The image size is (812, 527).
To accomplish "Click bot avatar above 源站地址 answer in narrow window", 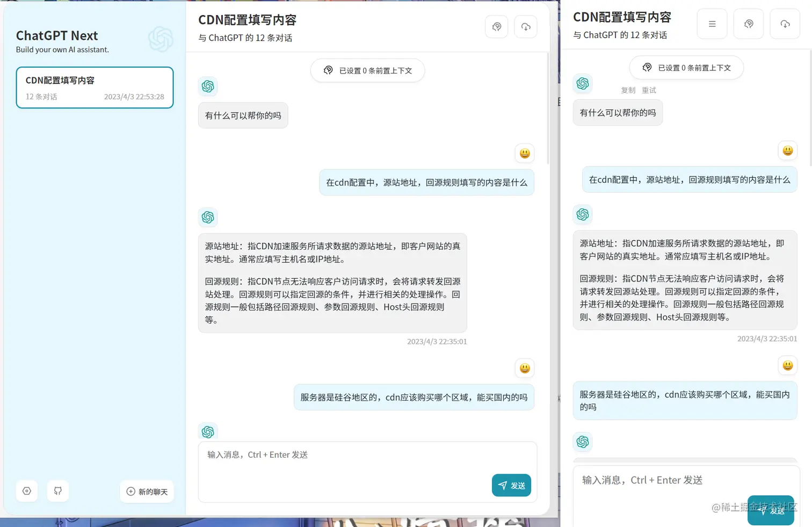I will click(583, 214).
